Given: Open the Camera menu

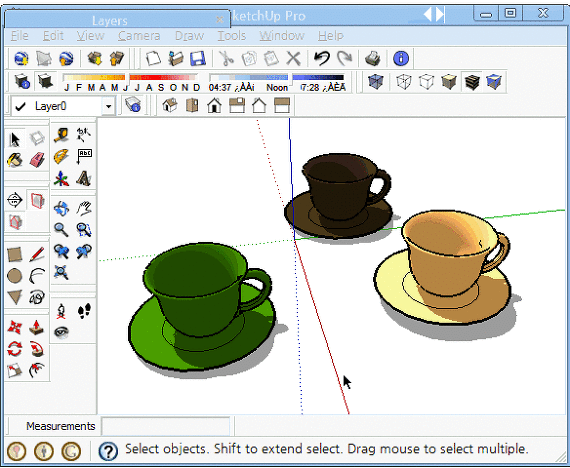Looking at the screenshot, I should [x=139, y=36].
